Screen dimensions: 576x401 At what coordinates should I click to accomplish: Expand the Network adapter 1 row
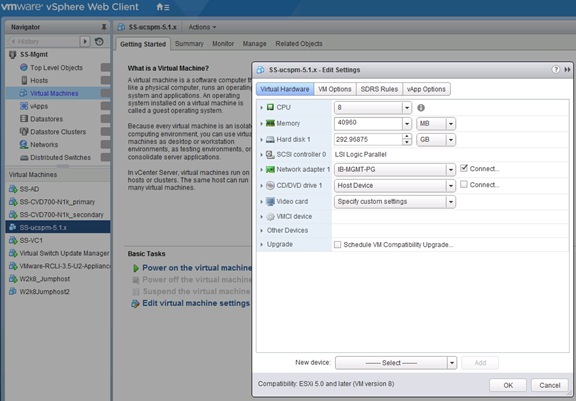click(261, 170)
